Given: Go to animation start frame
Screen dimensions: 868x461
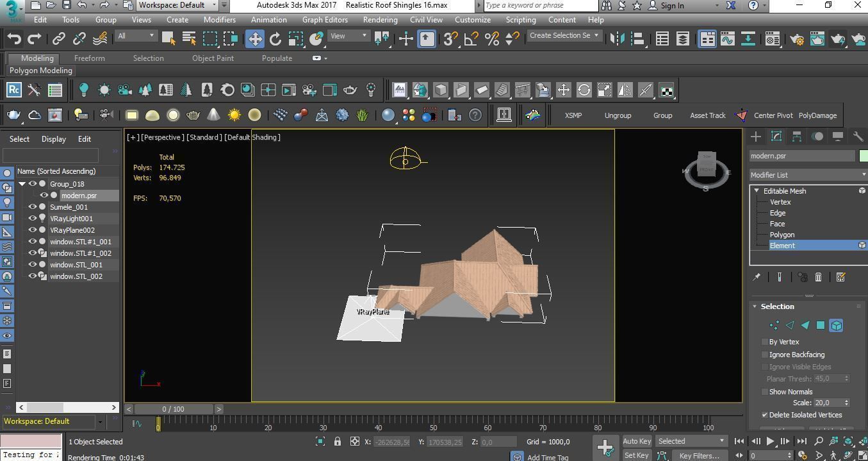Looking at the screenshot, I should click(739, 441).
